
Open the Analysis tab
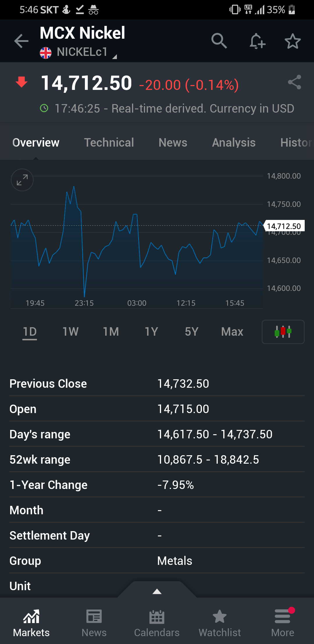(x=234, y=143)
